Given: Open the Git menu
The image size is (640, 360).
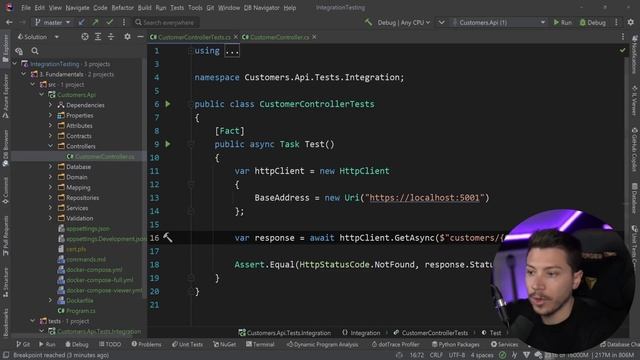Looking at the screenshot, I should click(210, 8).
